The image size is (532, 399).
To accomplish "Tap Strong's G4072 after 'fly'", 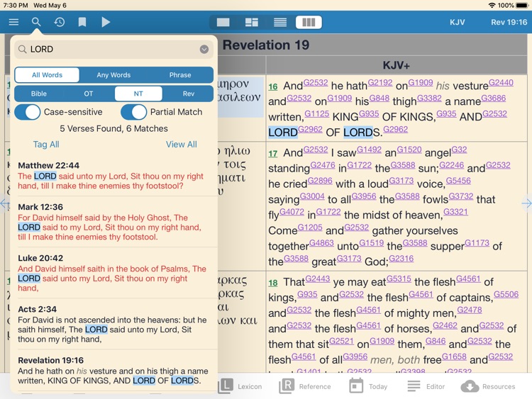I will [x=292, y=212].
